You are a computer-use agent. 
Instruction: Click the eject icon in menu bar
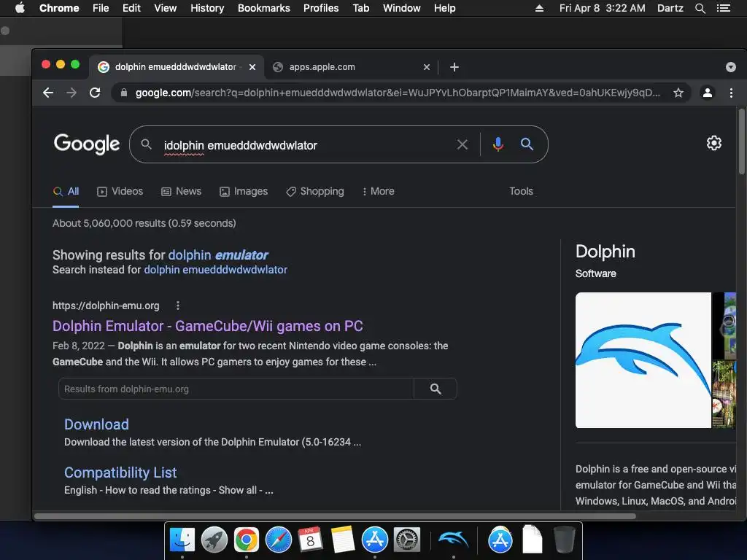tap(539, 8)
